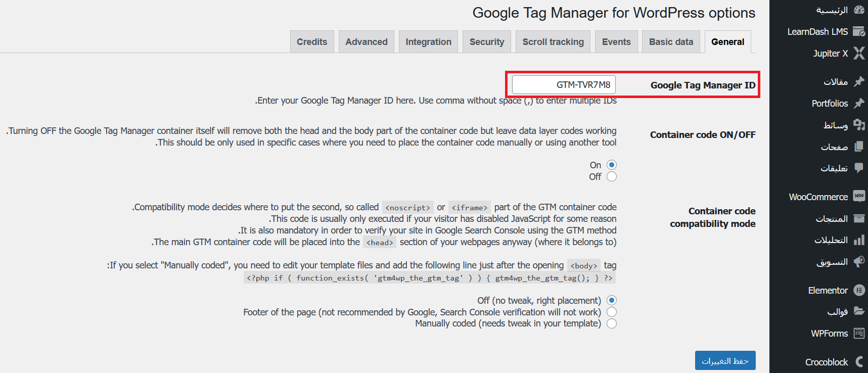Click the <iframe> code tag text
The image size is (868, 373).
pyautogui.click(x=470, y=207)
